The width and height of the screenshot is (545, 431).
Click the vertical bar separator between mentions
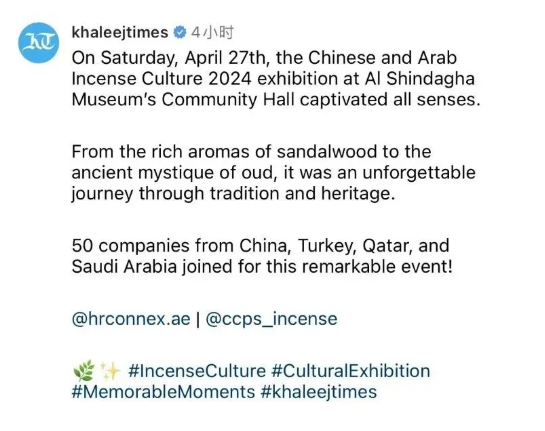tap(198, 319)
